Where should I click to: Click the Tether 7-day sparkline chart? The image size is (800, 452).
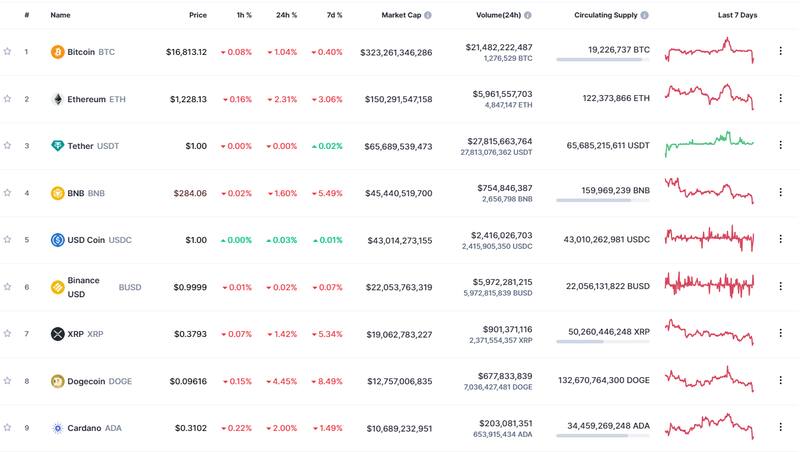click(x=709, y=142)
